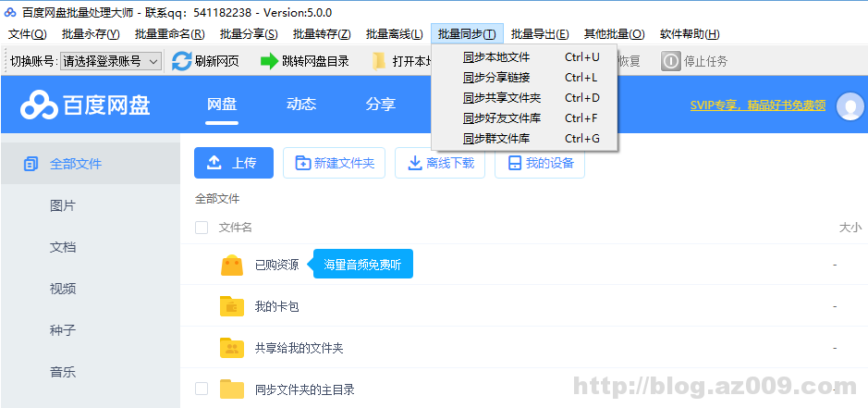868x408 pixels.
Task: Open the 批量导出 menu
Action: (540, 34)
